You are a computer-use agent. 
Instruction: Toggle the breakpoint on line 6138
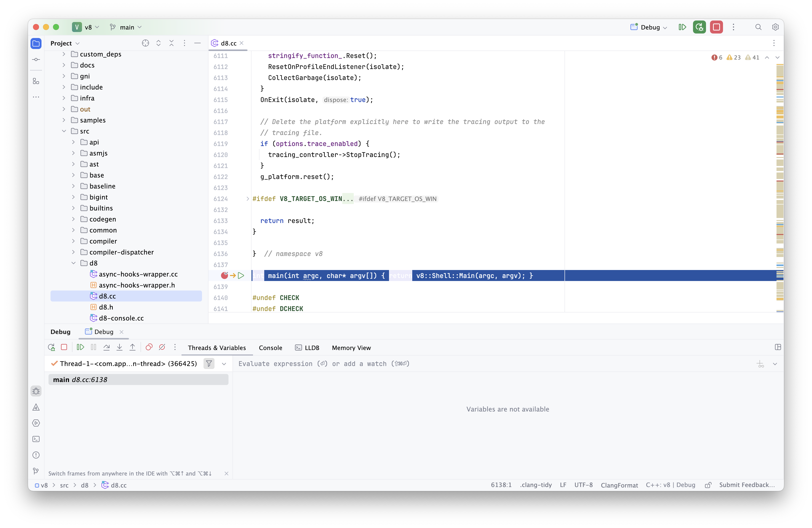[x=224, y=275]
